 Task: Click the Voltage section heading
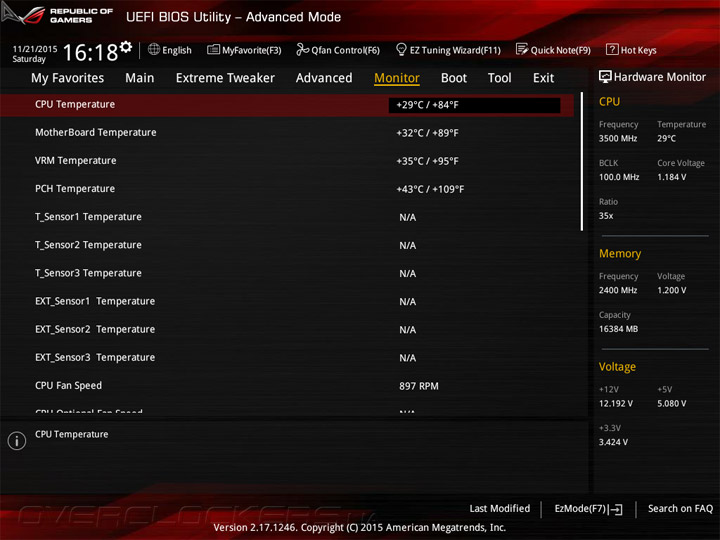point(617,367)
